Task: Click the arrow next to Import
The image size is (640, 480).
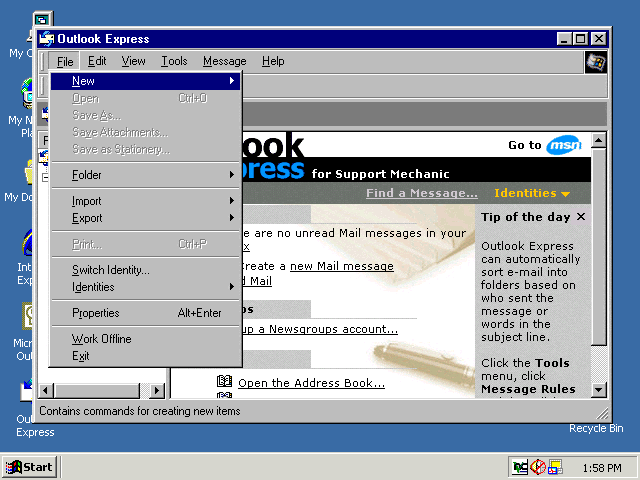Action: tap(232, 201)
